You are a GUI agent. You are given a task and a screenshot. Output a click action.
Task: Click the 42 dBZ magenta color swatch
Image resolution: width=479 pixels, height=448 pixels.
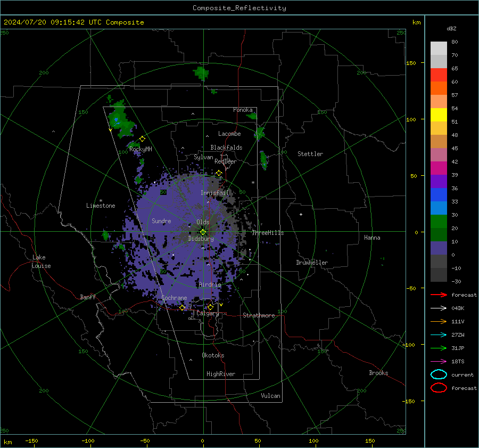(439, 168)
